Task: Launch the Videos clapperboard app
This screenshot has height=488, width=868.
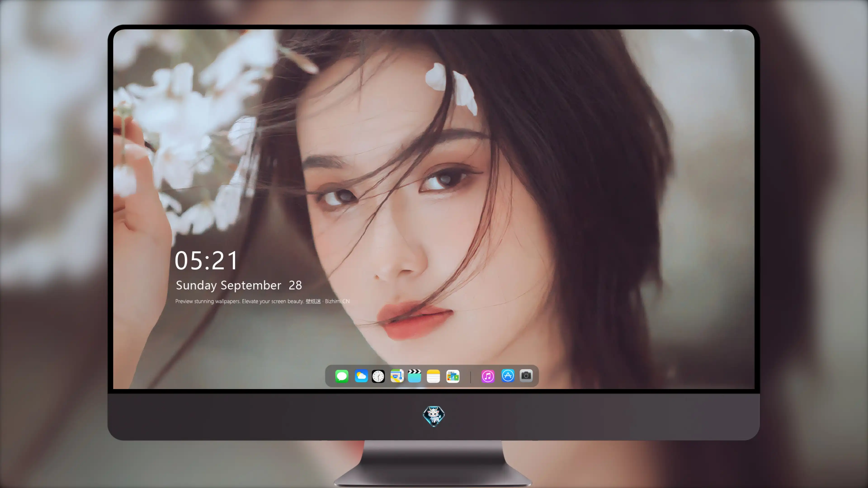Action: [x=415, y=376]
